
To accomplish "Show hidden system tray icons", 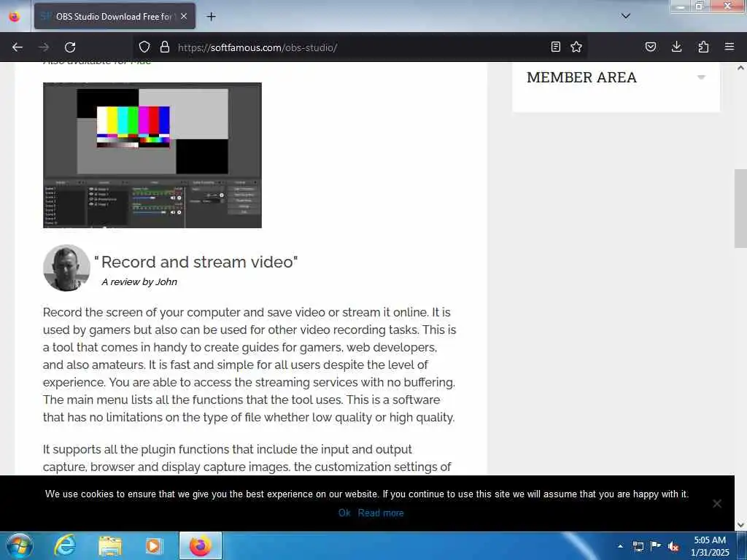I will tap(620, 546).
